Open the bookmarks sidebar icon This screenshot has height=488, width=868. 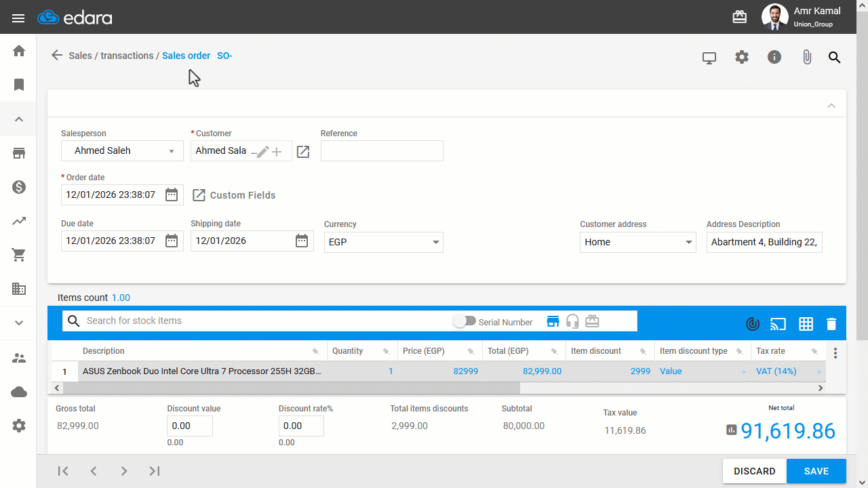19,85
